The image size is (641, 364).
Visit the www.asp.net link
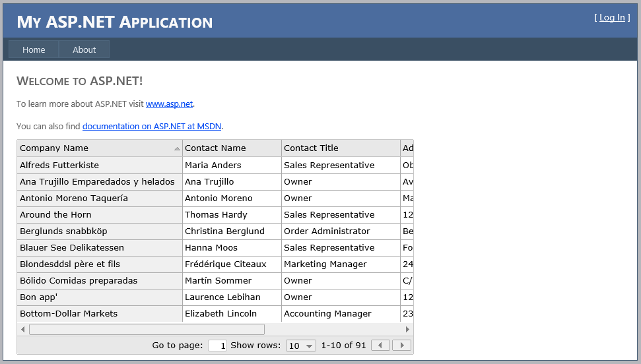point(169,104)
